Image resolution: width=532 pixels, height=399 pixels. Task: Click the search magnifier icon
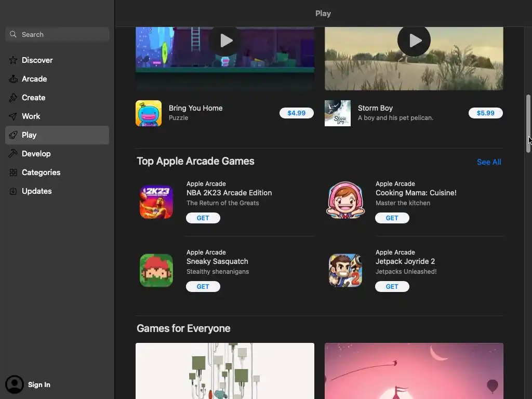click(13, 34)
